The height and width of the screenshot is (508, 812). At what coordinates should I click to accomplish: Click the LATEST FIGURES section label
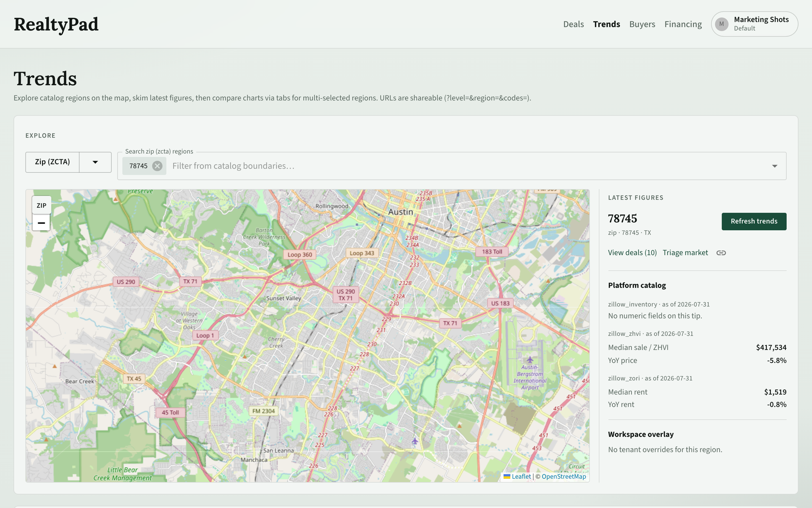(x=636, y=198)
